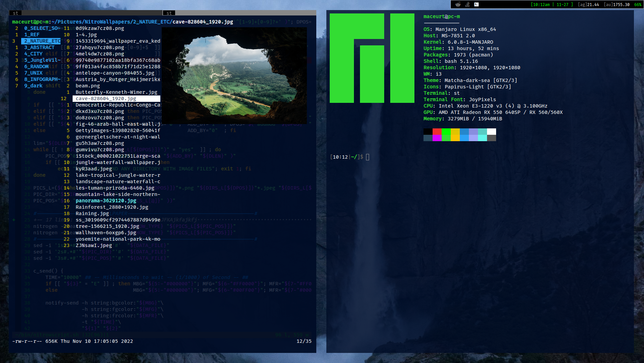
Task: Select file Rainforest_2880×1920.jpg
Action: 112,207
